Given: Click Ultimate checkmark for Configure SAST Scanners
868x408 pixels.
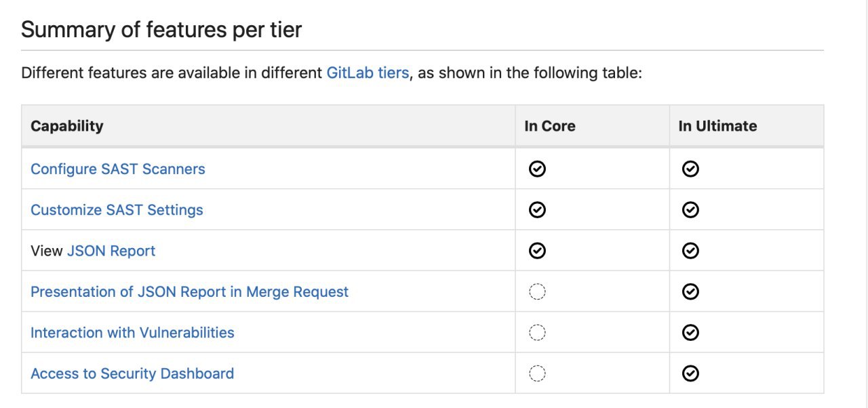Looking at the screenshot, I should coord(690,169).
